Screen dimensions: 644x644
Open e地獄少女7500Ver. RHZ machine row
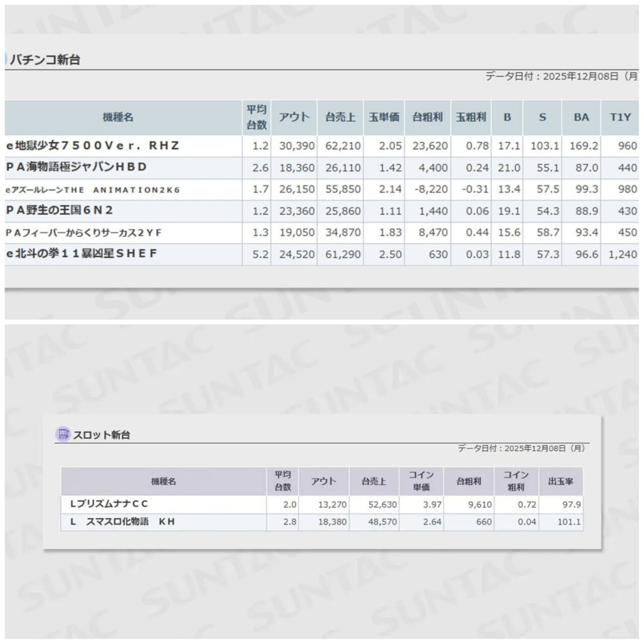tap(93, 146)
